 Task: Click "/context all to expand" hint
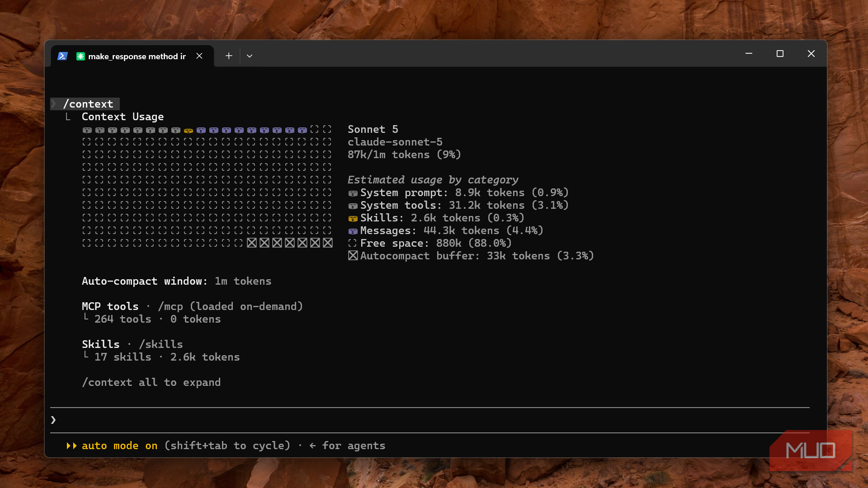point(151,382)
